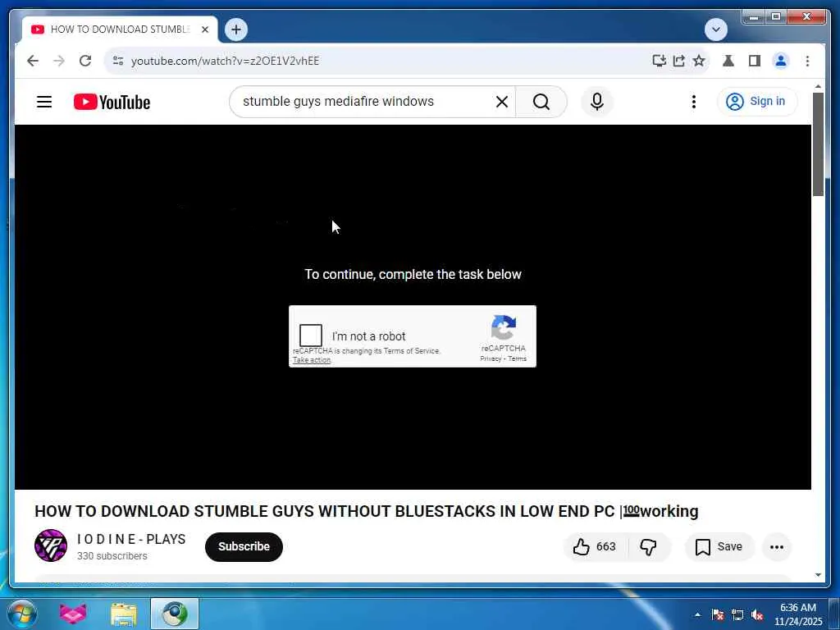The width and height of the screenshot is (840, 630).
Task: Bookmark this page with star
Action: click(x=699, y=61)
